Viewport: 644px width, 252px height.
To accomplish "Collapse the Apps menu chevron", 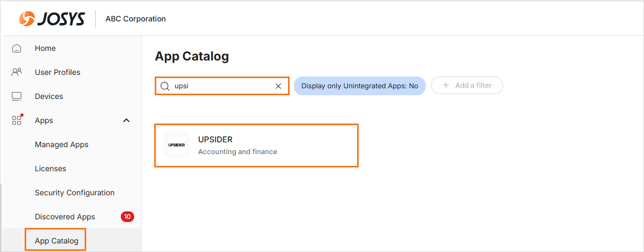I will tap(126, 120).
